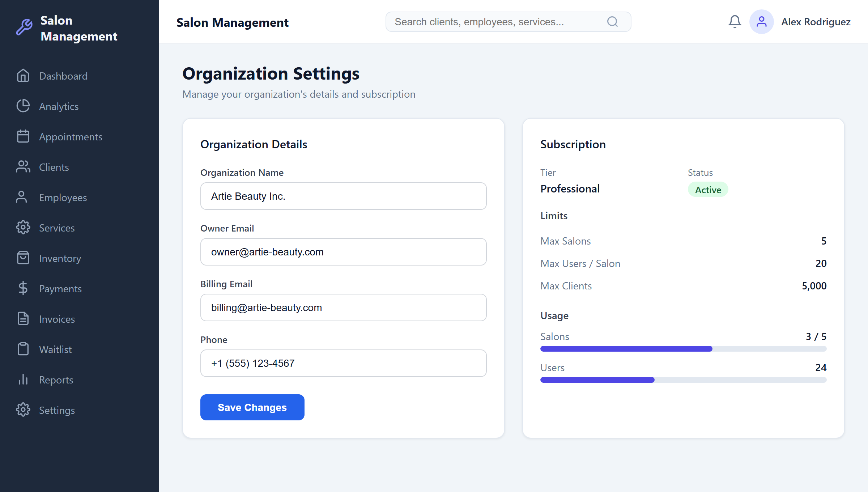The image size is (868, 492).
Task: Open the Dashboard via its home icon
Action: point(23,76)
